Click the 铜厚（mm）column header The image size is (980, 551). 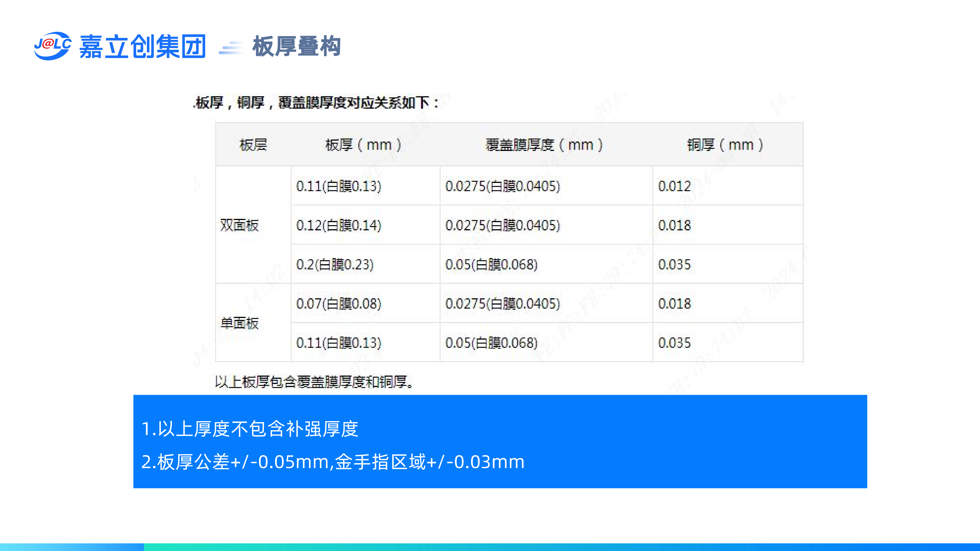pyautogui.click(x=725, y=144)
